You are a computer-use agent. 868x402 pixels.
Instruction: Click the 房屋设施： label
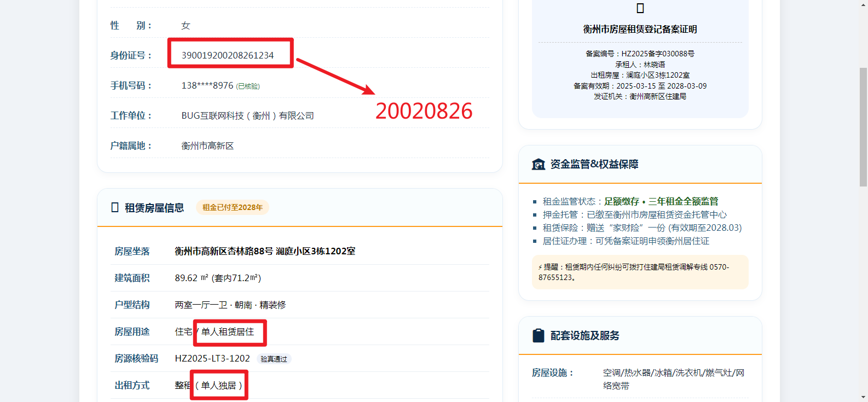coord(554,372)
